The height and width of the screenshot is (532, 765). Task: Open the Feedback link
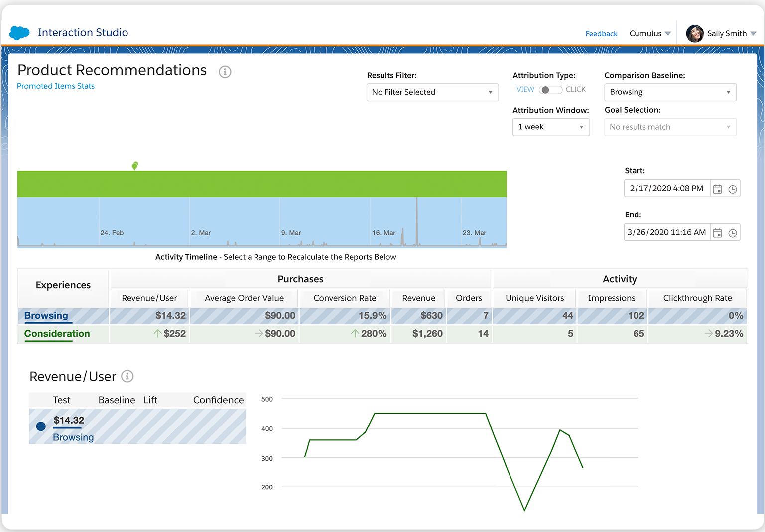pos(601,34)
